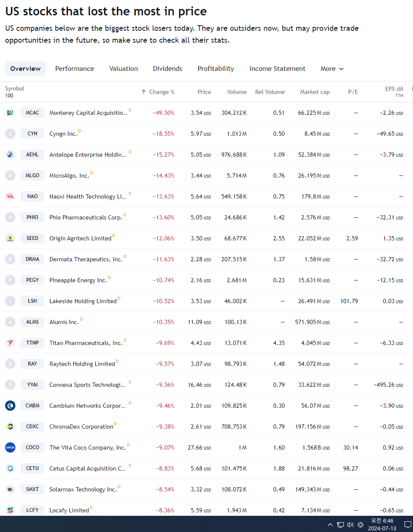This screenshot has width=413, height=532.
Task: Switch to the Performance tab
Action: [x=75, y=69]
